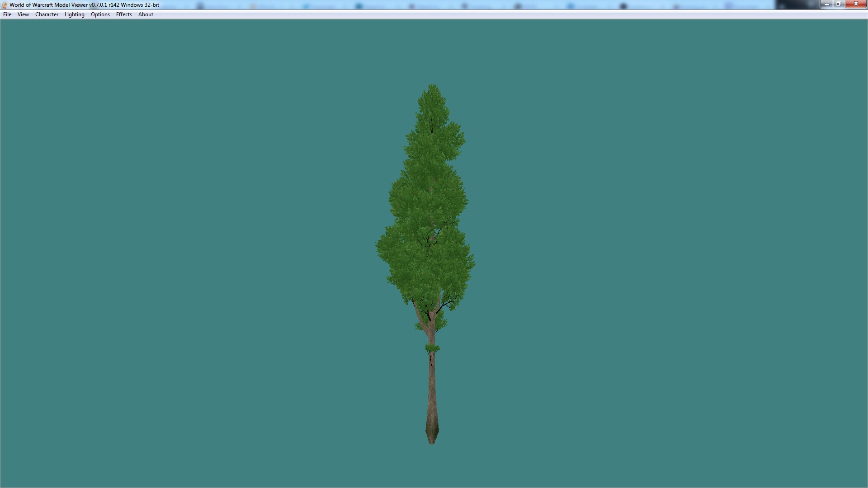868x488 pixels.
Task: Click the window title bar text
Action: click(x=84, y=5)
